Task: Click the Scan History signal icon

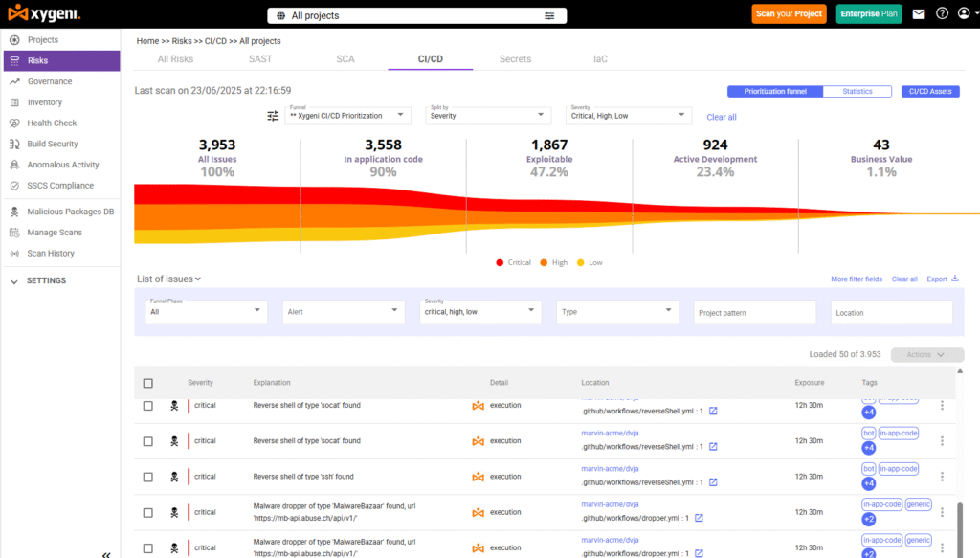Action: pyautogui.click(x=14, y=253)
